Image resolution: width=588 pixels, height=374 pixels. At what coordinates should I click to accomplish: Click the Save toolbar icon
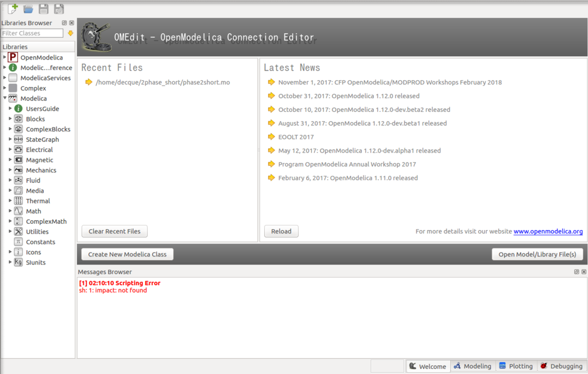(x=44, y=9)
